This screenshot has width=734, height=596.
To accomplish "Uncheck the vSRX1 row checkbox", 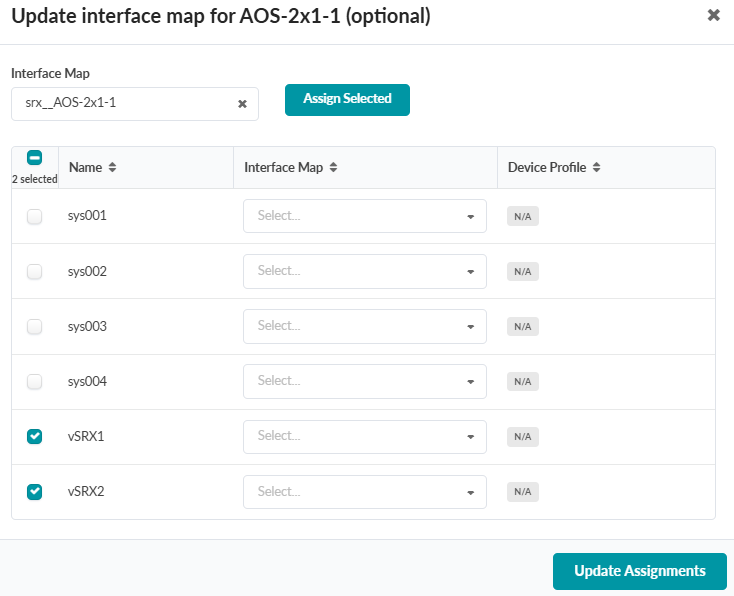I will pos(35,436).
